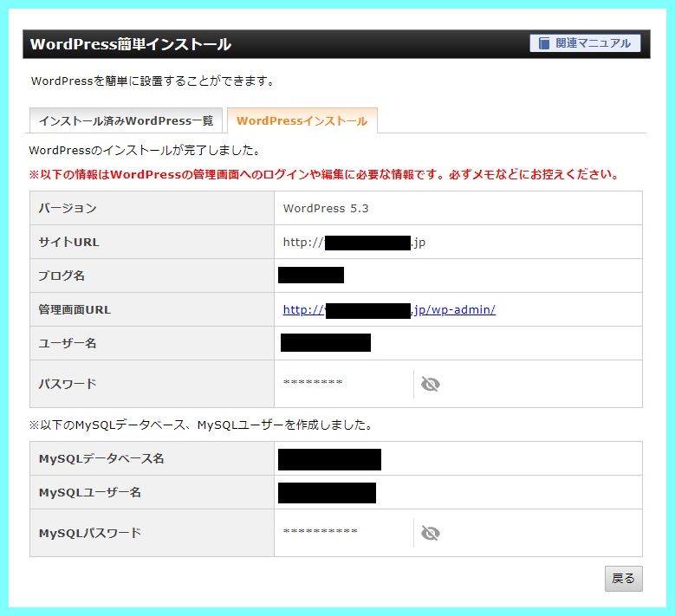This screenshot has height=616, width=675.
Task: Click the 戻る button
Action: pyautogui.click(x=623, y=578)
